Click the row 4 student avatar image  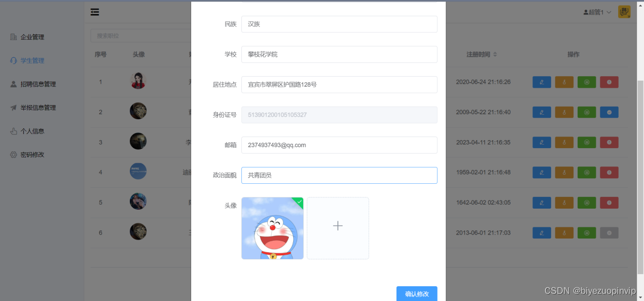[138, 171]
